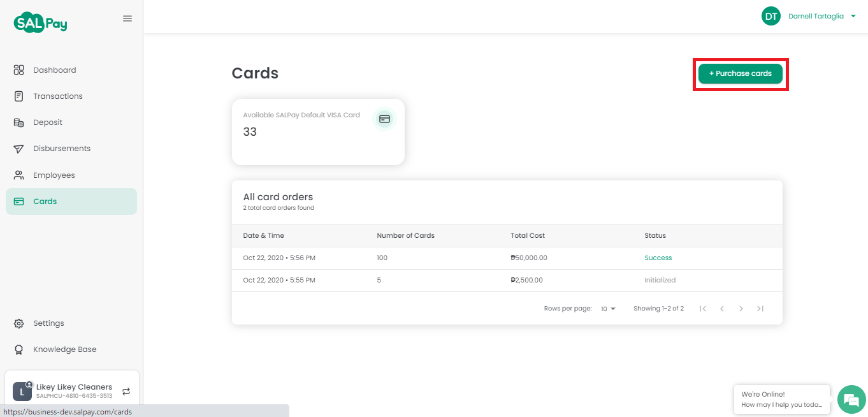Image resolution: width=868 pixels, height=417 pixels.
Task: Click the Cards sidebar card icon
Action: click(x=19, y=201)
